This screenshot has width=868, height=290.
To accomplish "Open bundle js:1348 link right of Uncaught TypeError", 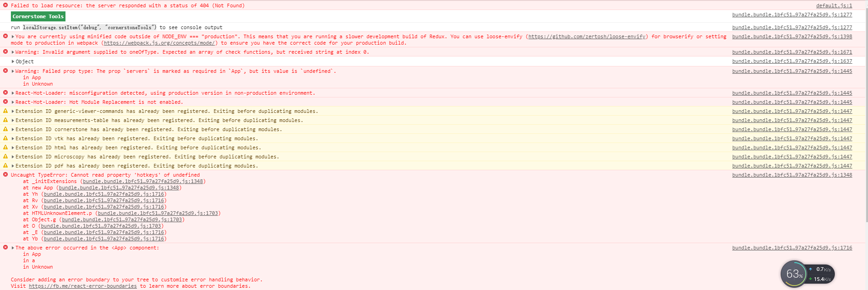I will [792, 175].
